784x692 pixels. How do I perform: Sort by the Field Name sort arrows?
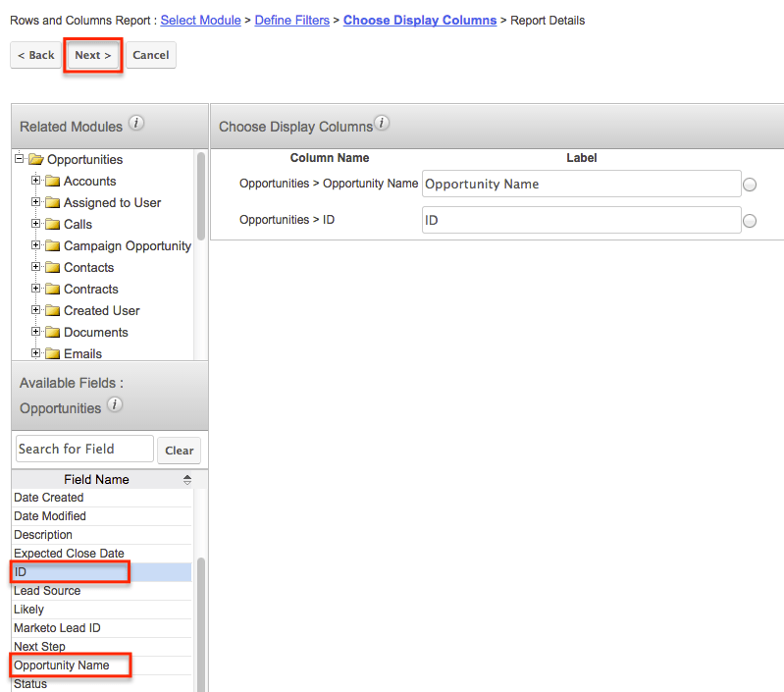187,480
